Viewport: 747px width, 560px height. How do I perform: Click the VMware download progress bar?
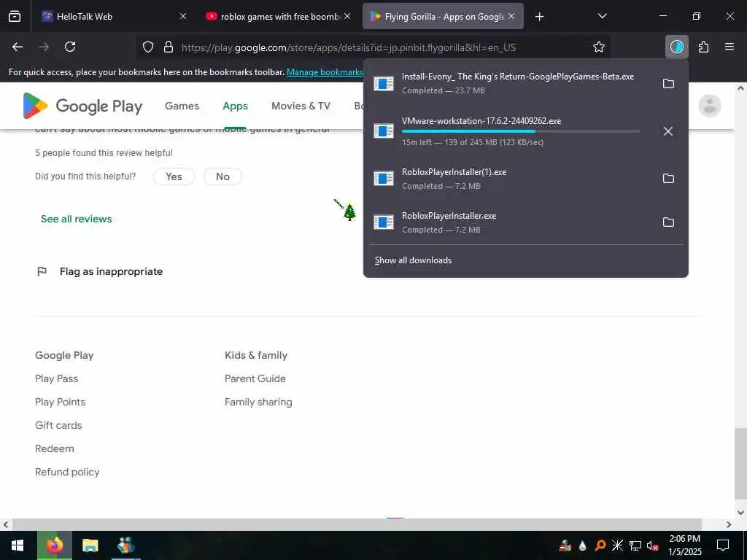pos(521,131)
